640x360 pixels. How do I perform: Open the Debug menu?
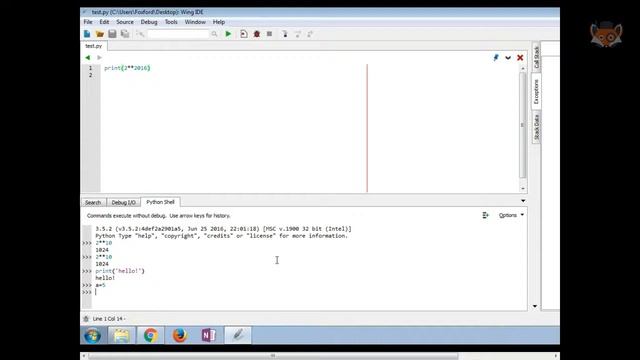tap(149, 22)
